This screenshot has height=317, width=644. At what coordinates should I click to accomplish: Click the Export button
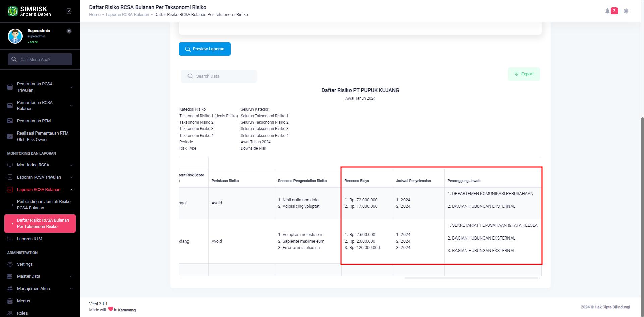click(524, 74)
